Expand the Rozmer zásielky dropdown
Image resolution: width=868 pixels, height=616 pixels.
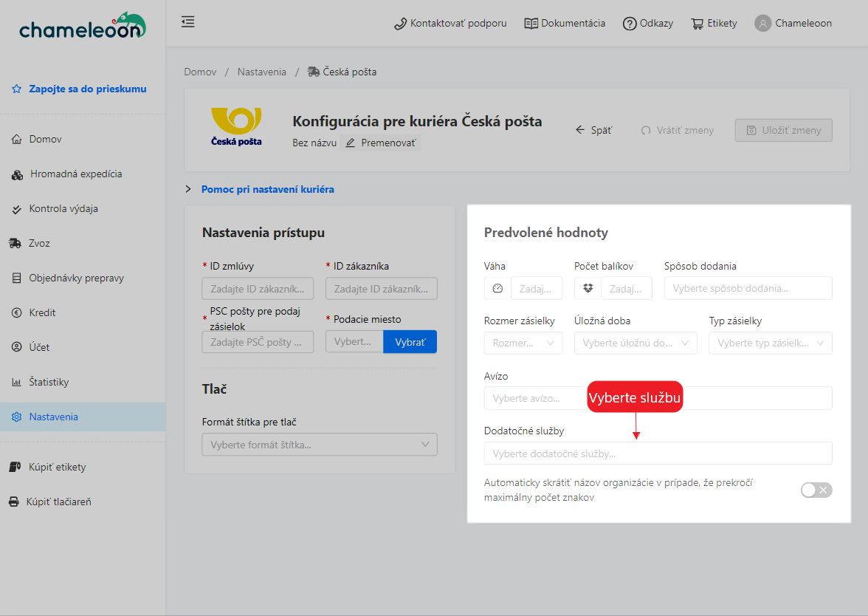[523, 343]
